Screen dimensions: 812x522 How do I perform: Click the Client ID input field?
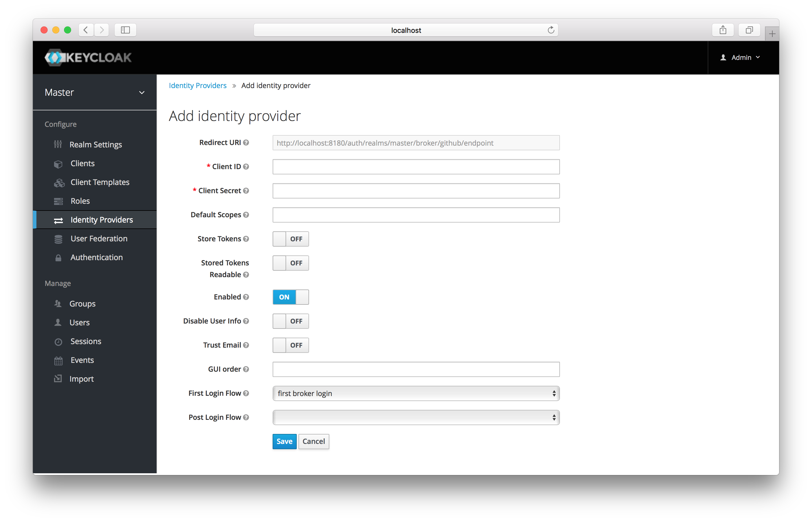point(416,166)
